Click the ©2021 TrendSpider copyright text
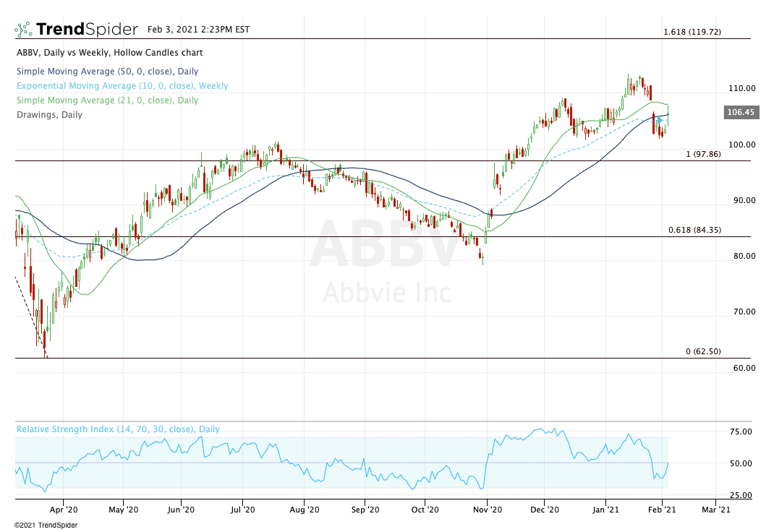The height and width of the screenshot is (532, 774). click(x=46, y=525)
